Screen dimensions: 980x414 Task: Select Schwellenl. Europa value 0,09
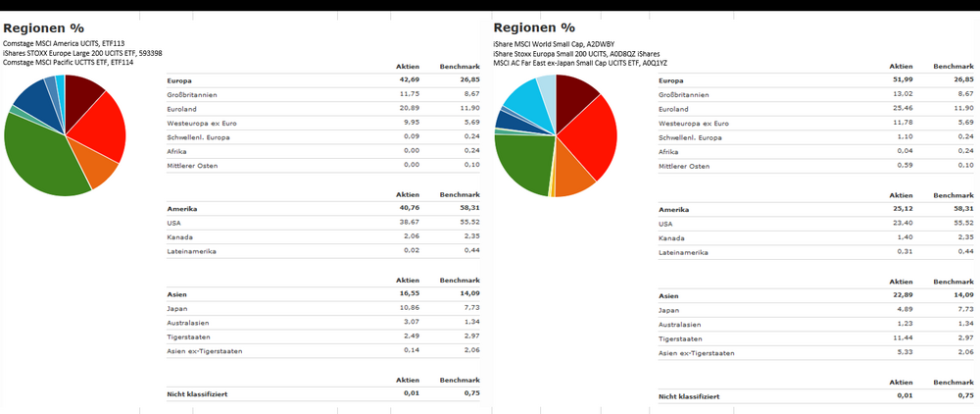coord(412,136)
